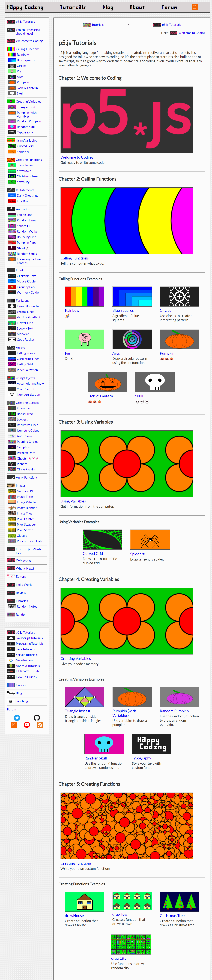212x980 pixels.
Task: Click the Poorly Coded Cats sidebar link
Action: click(x=30, y=541)
